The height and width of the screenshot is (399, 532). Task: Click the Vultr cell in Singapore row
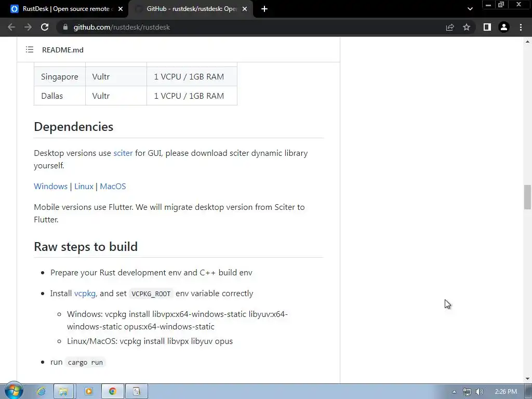tap(116, 77)
